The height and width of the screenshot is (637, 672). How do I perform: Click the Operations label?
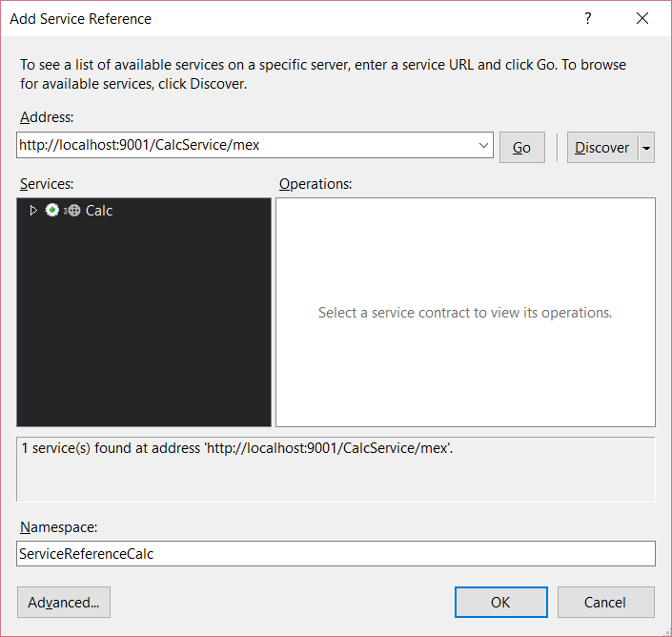316,184
